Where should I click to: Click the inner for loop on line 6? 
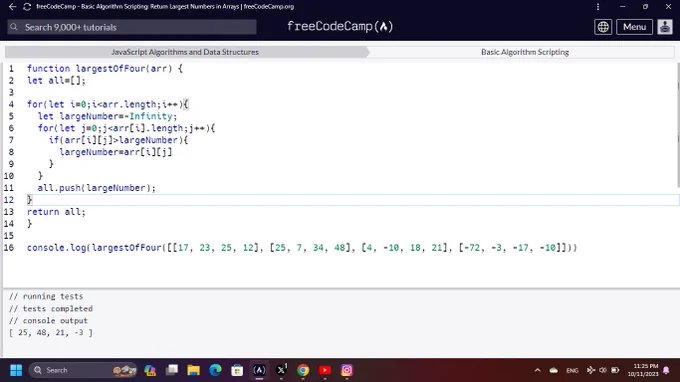(126, 128)
